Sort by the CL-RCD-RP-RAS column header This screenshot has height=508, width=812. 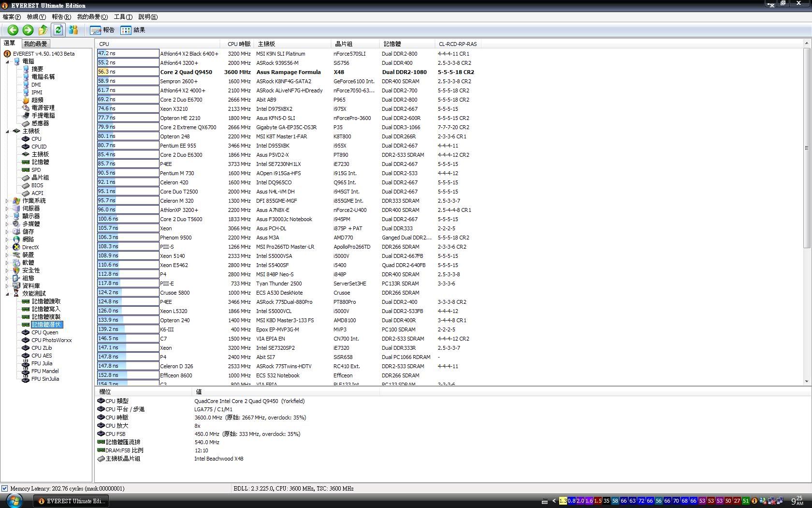point(458,44)
